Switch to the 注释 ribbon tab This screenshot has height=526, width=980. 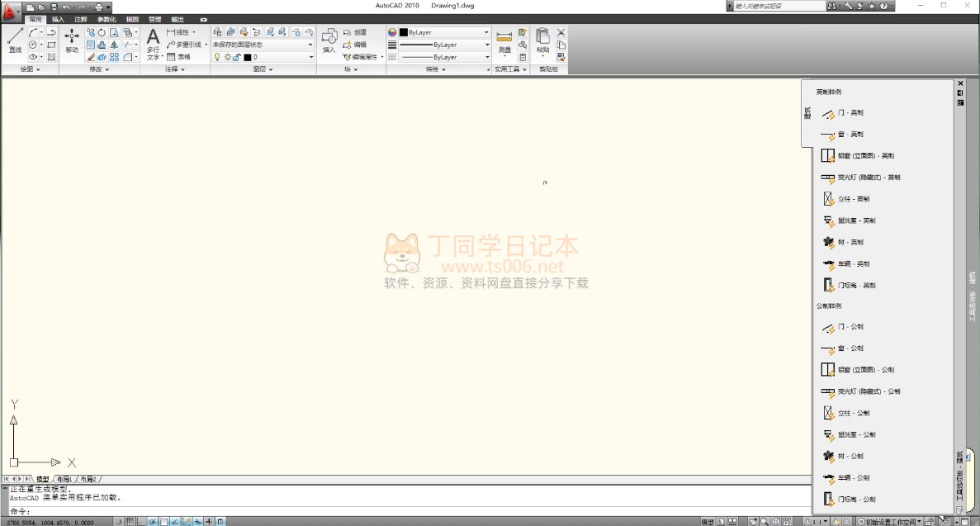[81, 19]
